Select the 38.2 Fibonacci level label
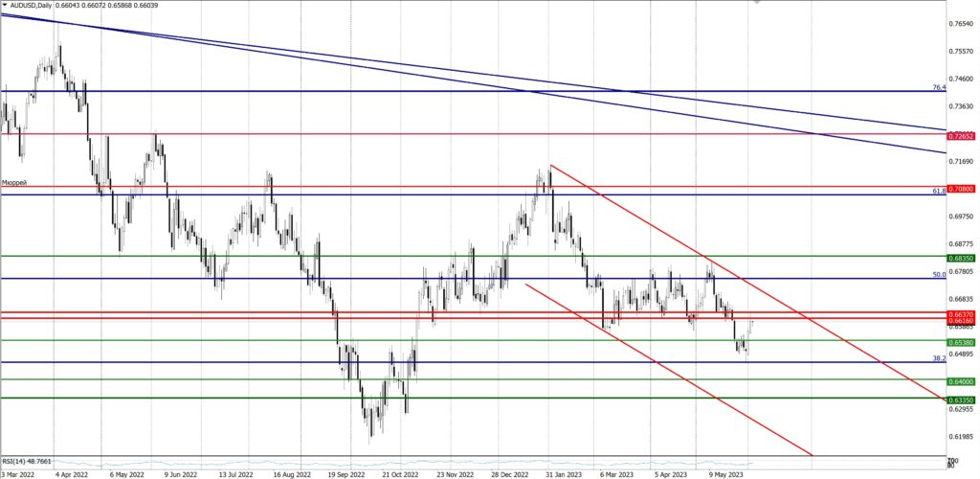 939,358
